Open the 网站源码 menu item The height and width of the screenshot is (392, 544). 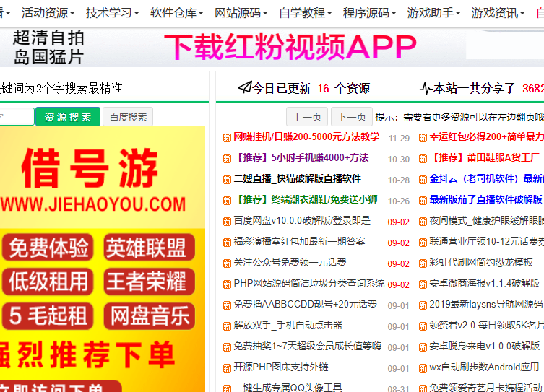pos(241,13)
